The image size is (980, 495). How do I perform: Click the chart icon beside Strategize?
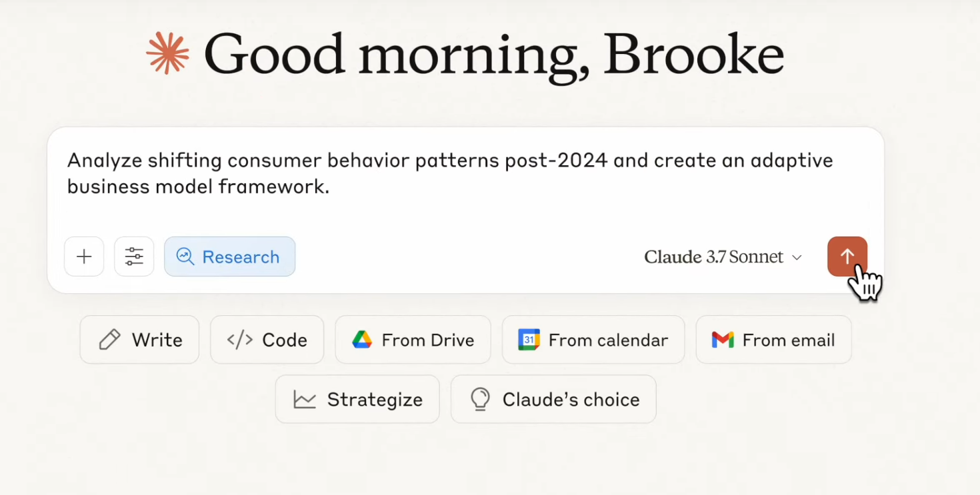tap(305, 400)
